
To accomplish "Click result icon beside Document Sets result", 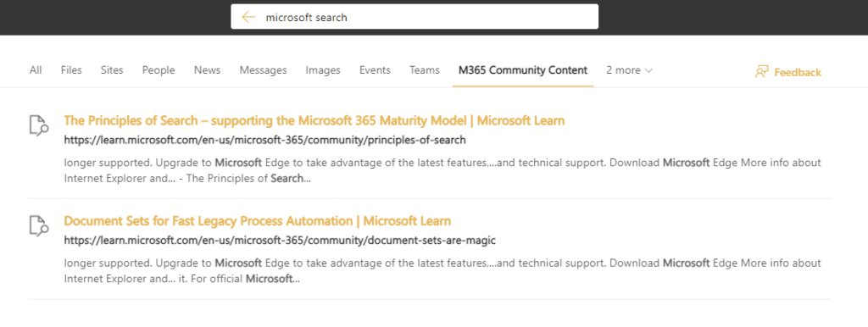I will [x=39, y=225].
